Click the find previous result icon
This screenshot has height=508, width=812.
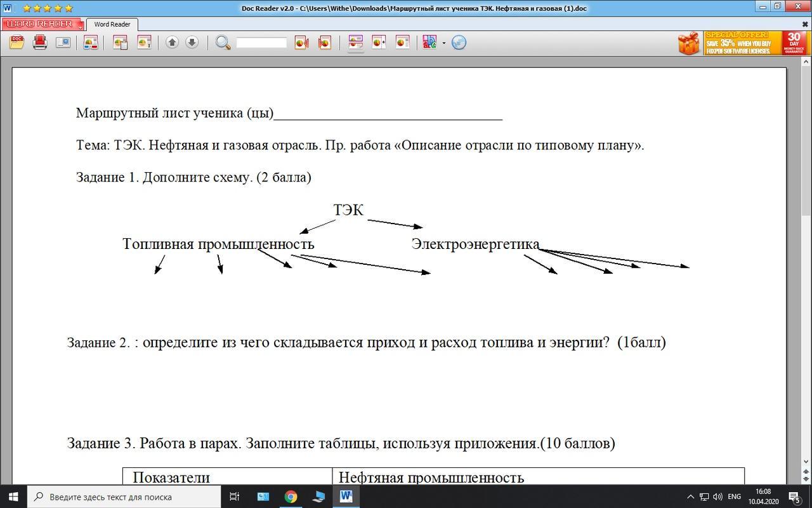pos(301,43)
